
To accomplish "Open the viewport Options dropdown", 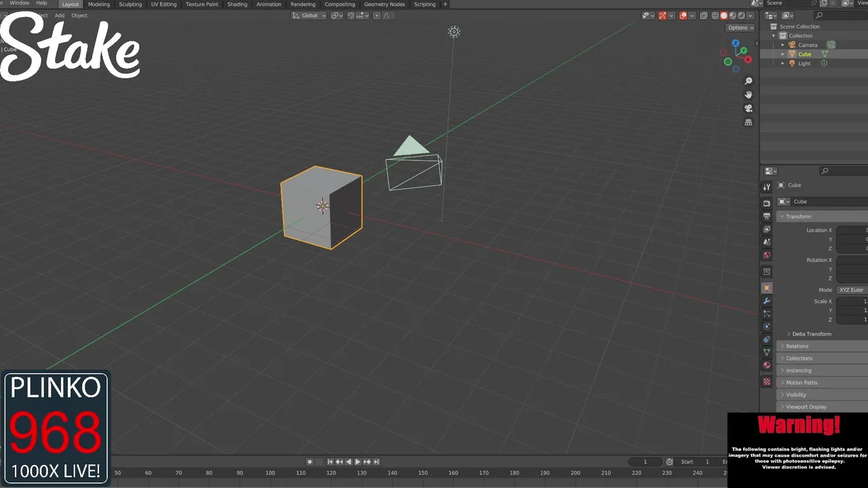I will (x=740, y=28).
